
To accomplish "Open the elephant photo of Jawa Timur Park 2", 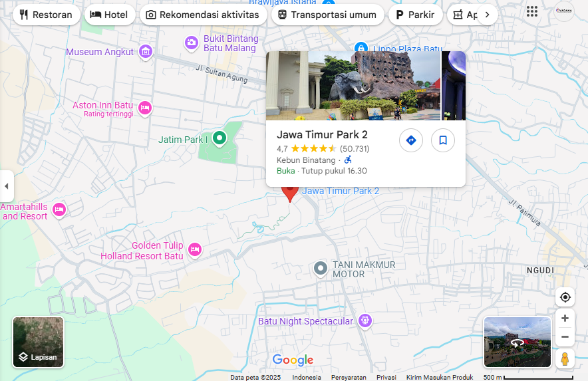I will 353,86.
